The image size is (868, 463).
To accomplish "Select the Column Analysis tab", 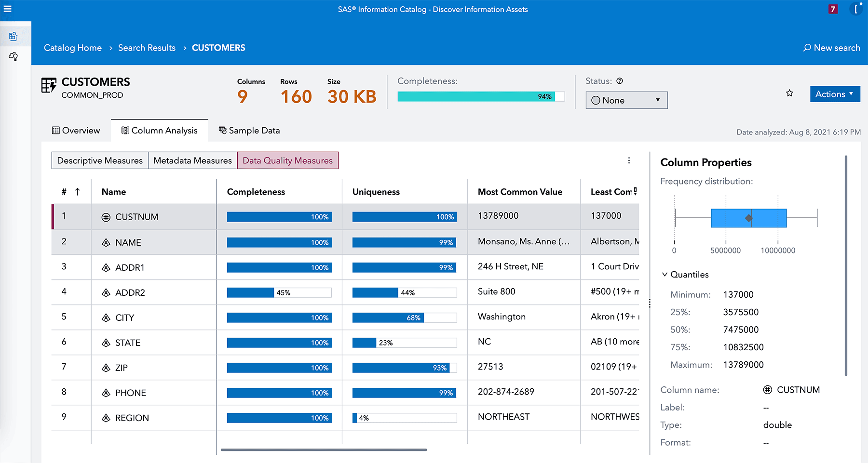I will (160, 131).
